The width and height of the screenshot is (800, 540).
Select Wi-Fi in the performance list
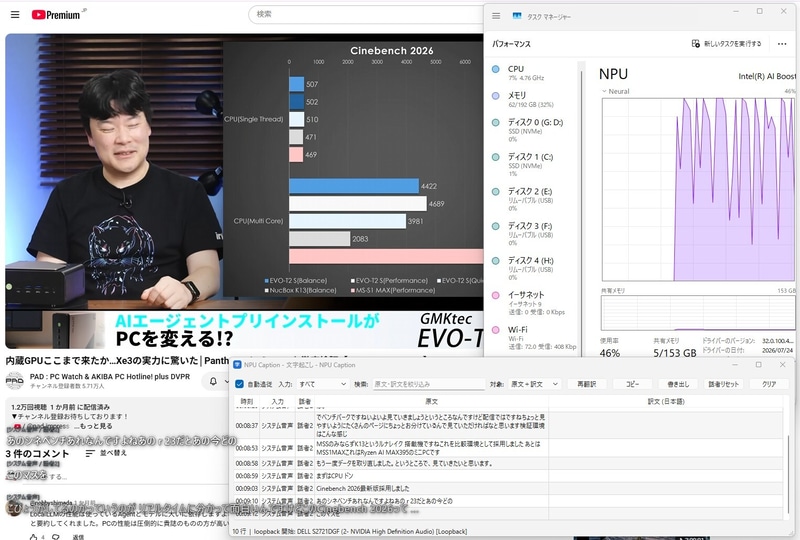[x=533, y=337]
